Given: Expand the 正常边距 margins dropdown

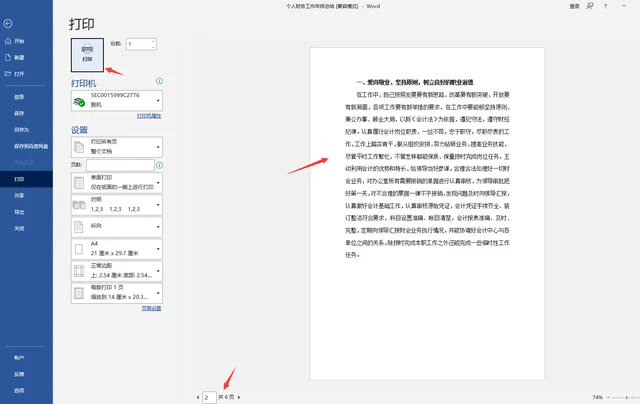Looking at the screenshot, I should pyautogui.click(x=117, y=271).
